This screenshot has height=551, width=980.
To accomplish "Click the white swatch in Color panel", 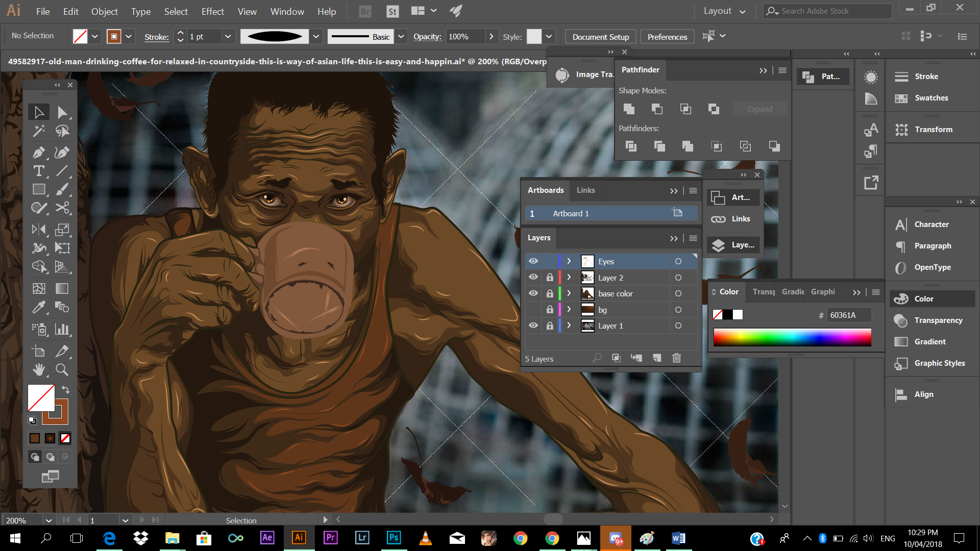I will point(738,315).
